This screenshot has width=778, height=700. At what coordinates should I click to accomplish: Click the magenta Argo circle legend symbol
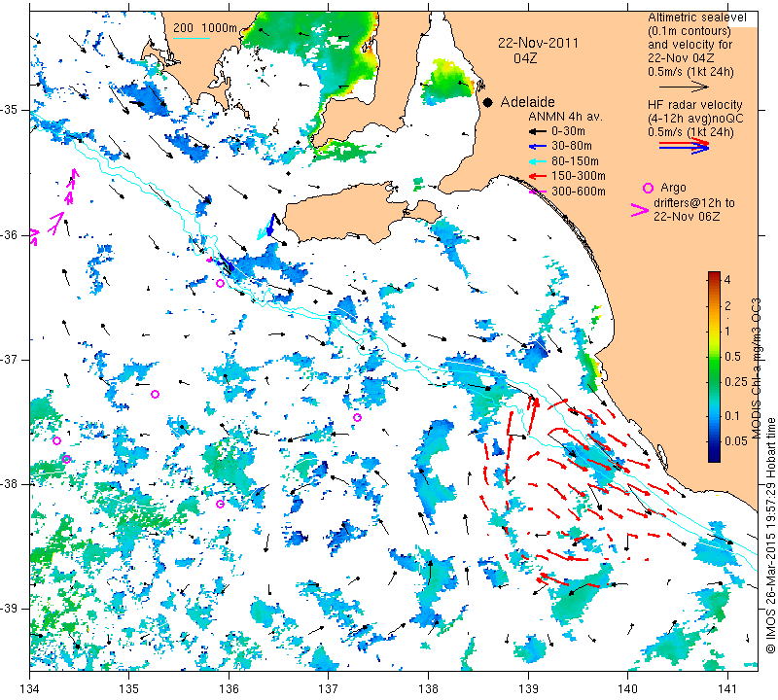point(648,188)
